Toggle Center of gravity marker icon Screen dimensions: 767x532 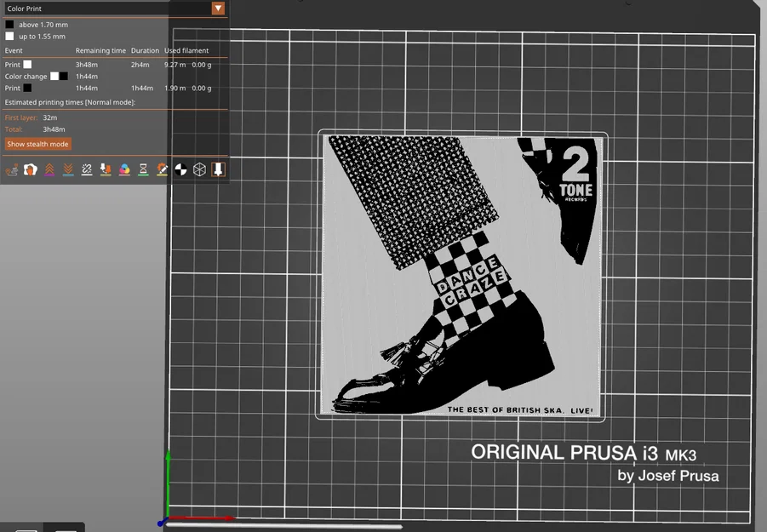(181, 169)
